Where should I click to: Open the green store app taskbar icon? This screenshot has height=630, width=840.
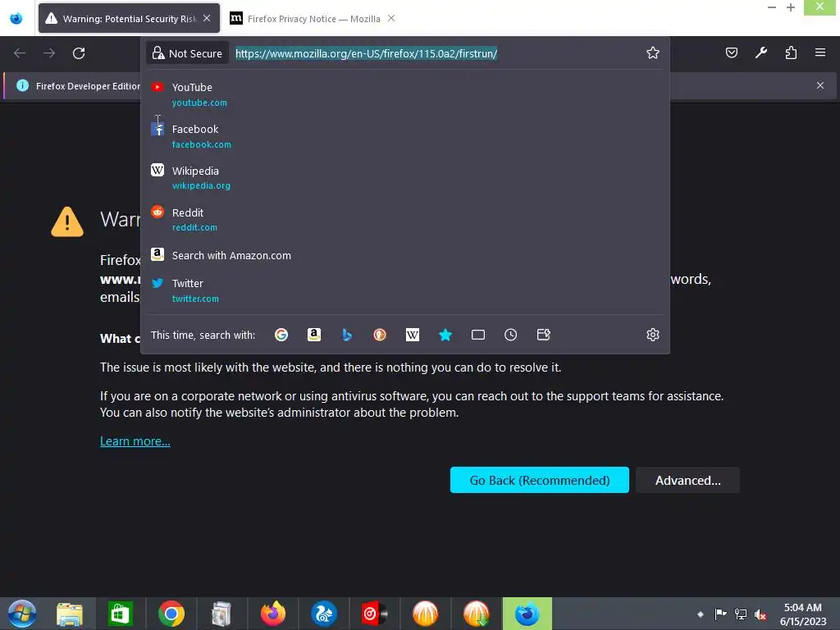(121, 614)
